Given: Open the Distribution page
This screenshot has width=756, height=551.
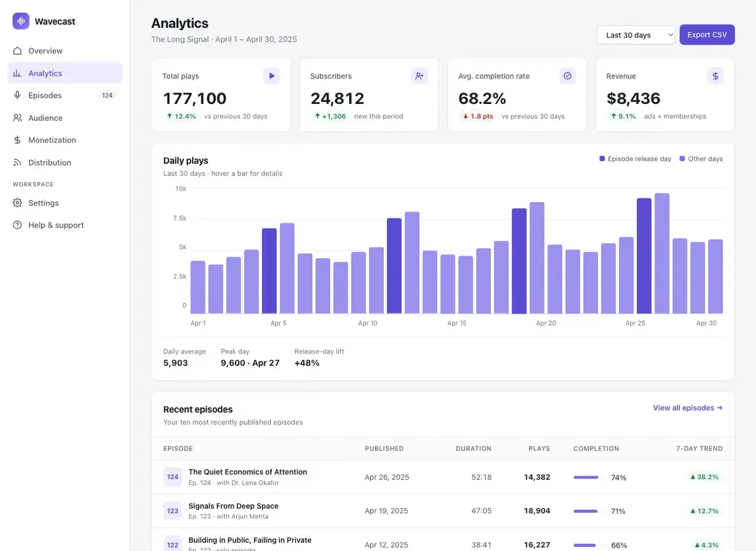Looking at the screenshot, I should pyautogui.click(x=65, y=162).
